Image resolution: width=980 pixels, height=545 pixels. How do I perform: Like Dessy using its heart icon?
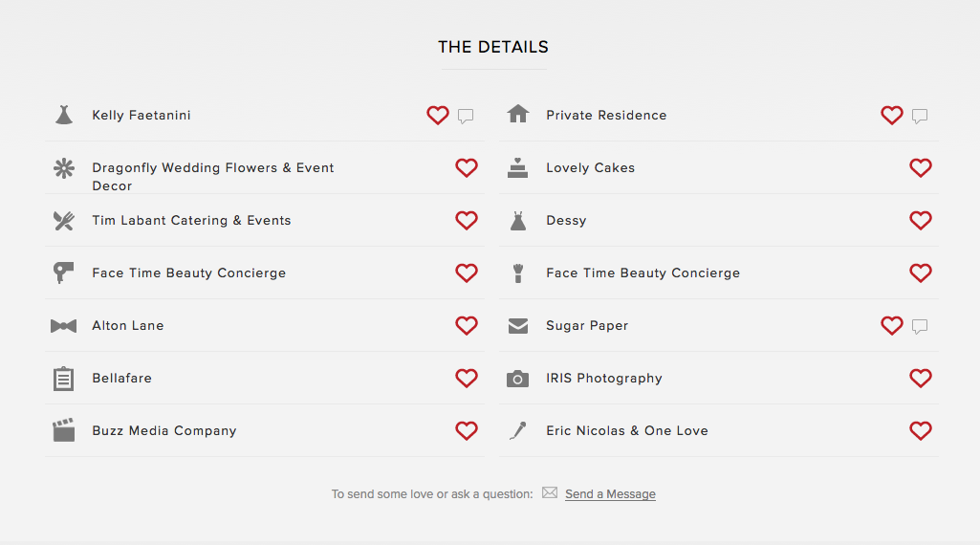tap(921, 220)
